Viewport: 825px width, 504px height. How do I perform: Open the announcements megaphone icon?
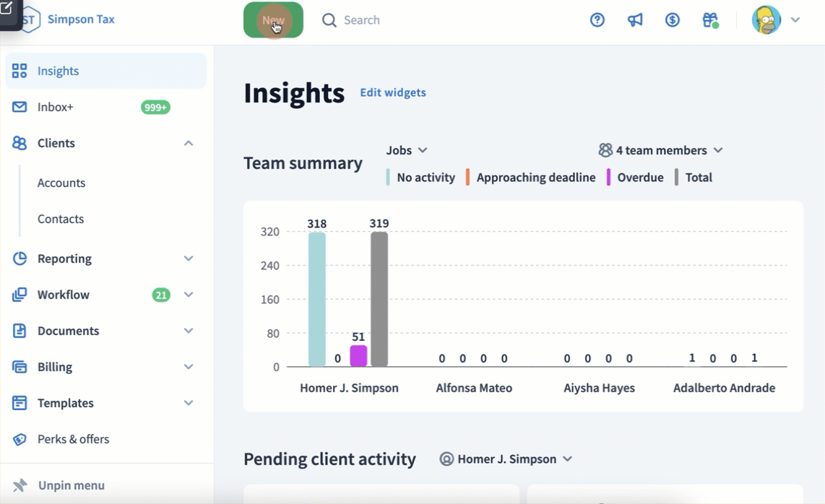pos(635,20)
